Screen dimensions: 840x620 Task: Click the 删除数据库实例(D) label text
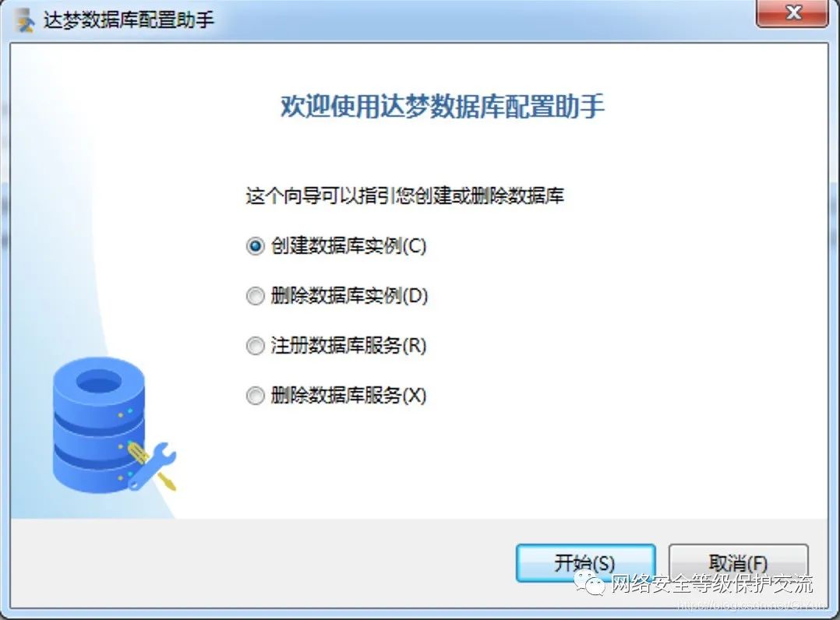pos(349,295)
